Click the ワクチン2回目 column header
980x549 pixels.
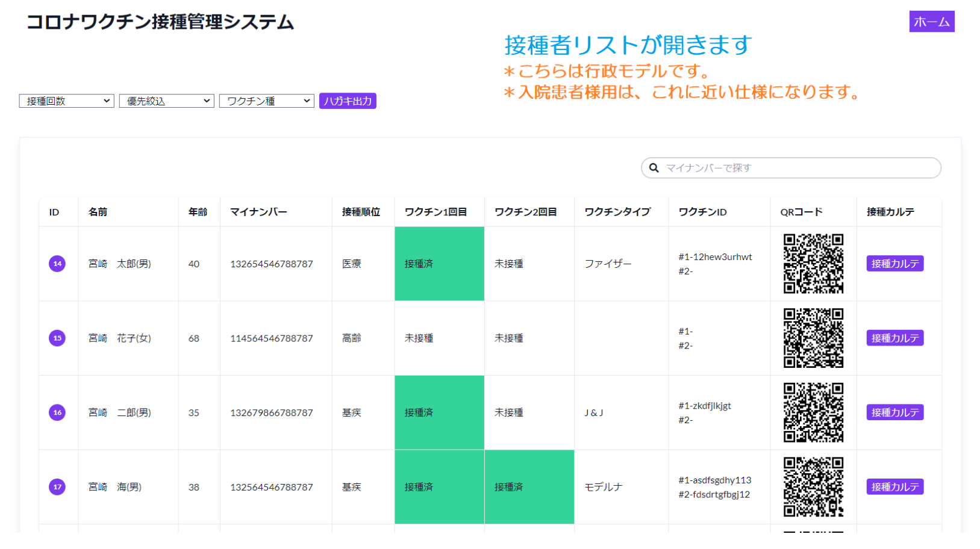click(525, 212)
